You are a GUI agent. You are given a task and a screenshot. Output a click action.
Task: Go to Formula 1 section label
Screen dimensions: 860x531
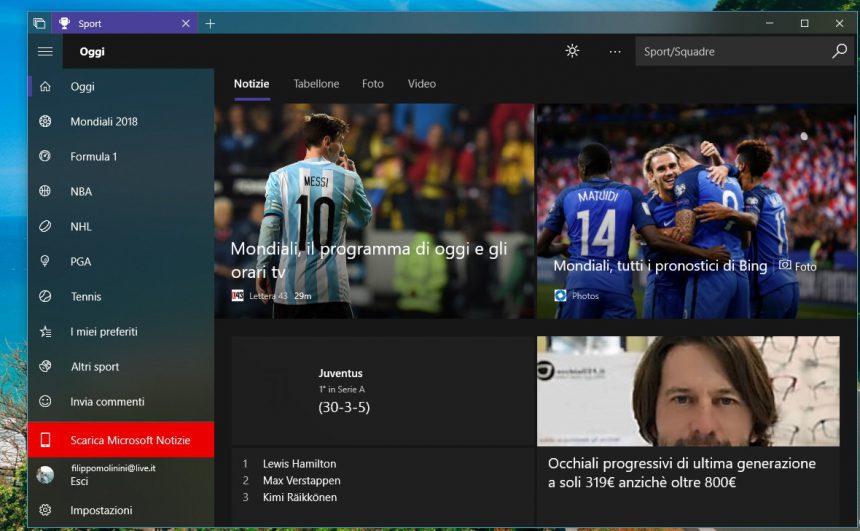[x=93, y=157]
